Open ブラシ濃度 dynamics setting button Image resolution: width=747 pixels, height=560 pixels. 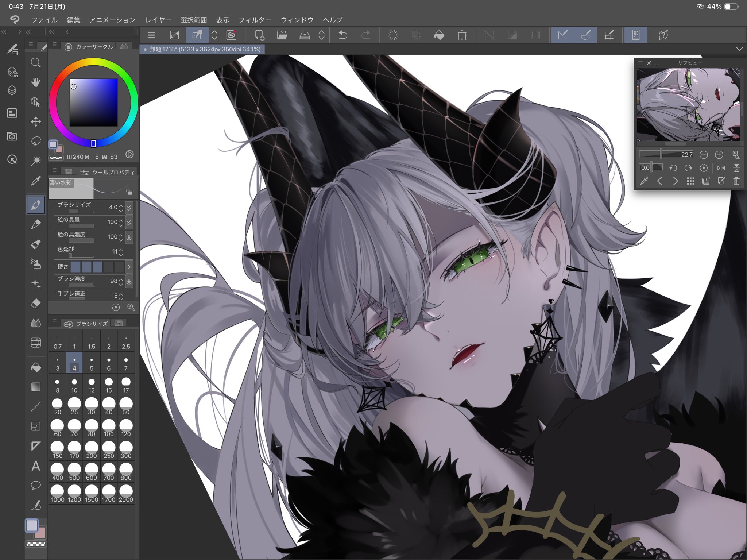click(129, 281)
